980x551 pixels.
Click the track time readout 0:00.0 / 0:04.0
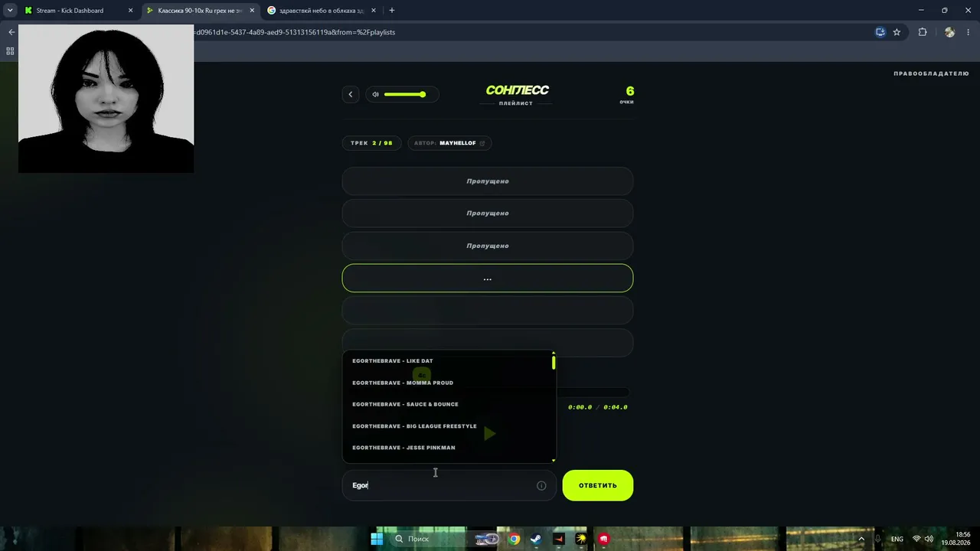coord(597,407)
